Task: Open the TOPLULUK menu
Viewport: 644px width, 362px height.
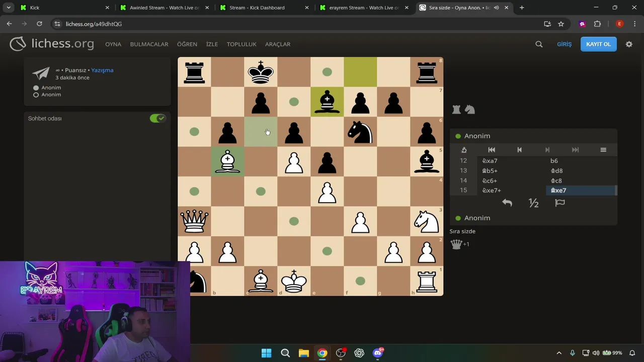Action: click(x=242, y=44)
